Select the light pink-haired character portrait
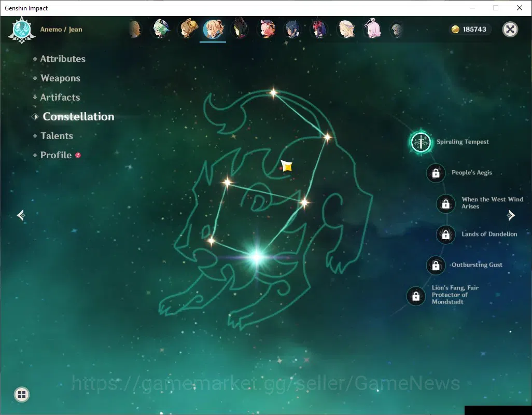This screenshot has width=532, height=415. pos(372,29)
